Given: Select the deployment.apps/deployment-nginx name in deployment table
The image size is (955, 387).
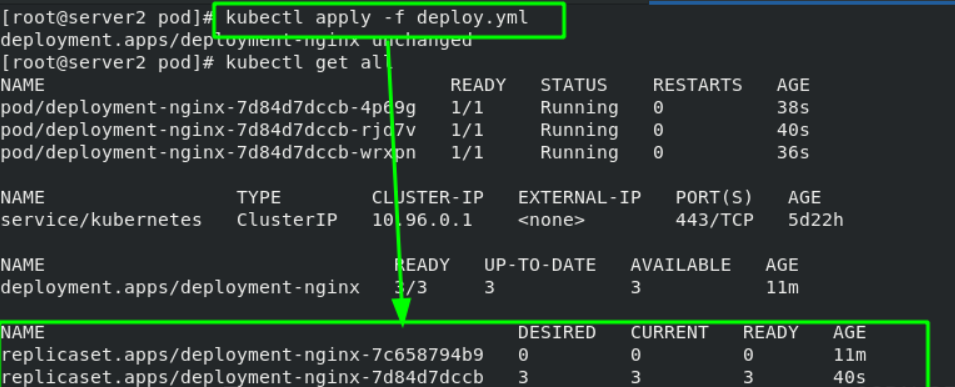Looking at the screenshot, I should click(x=180, y=288).
